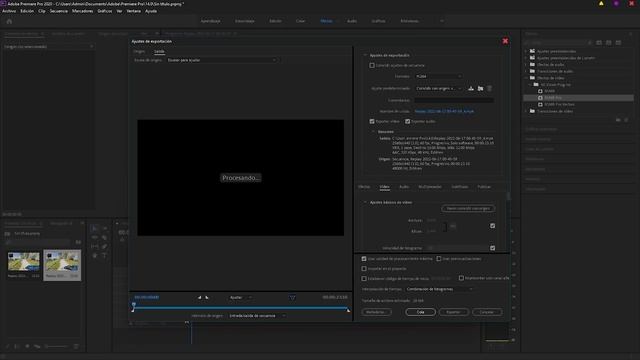Click the output file name link
Viewport: 640px width, 360px height.
pyautogui.click(x=444, y=111)
